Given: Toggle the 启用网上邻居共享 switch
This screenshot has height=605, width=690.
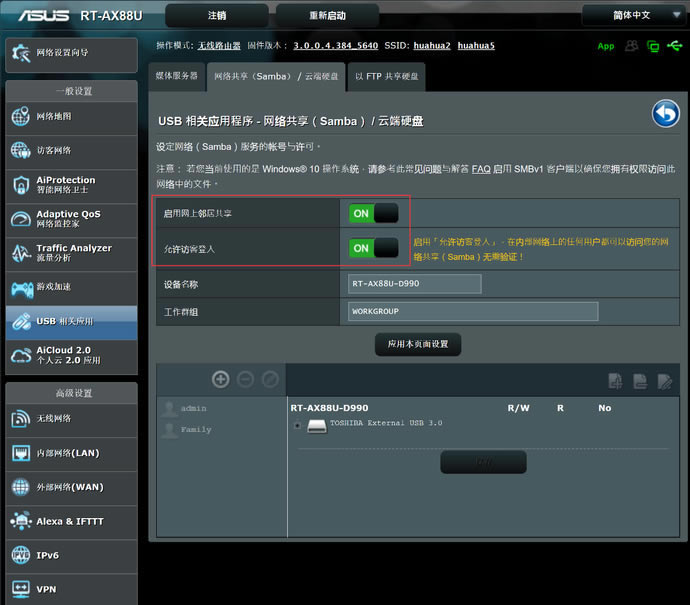Looking at the screenshot, I should (373, 213).
